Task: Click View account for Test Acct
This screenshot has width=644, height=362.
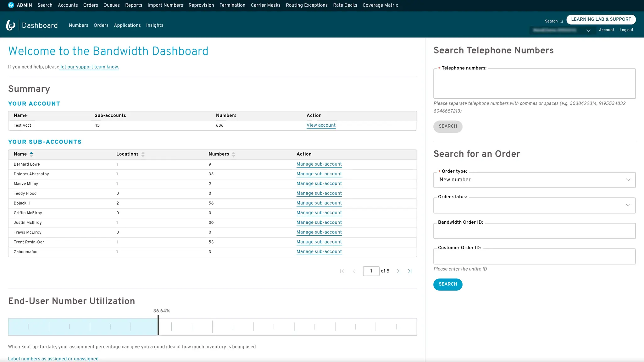Action: click(321, 125)
